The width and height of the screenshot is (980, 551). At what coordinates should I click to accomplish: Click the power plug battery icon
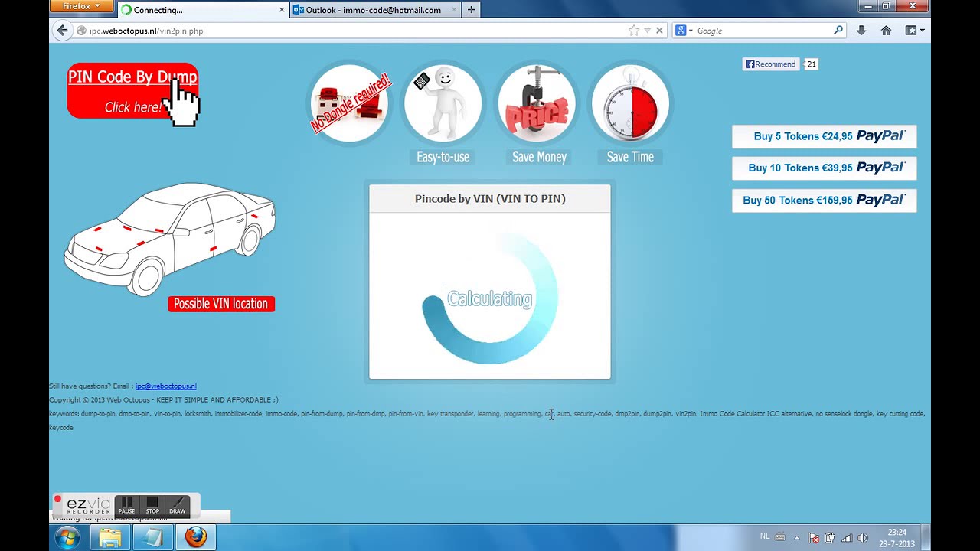pyautogui.click(x=830, y=537)
